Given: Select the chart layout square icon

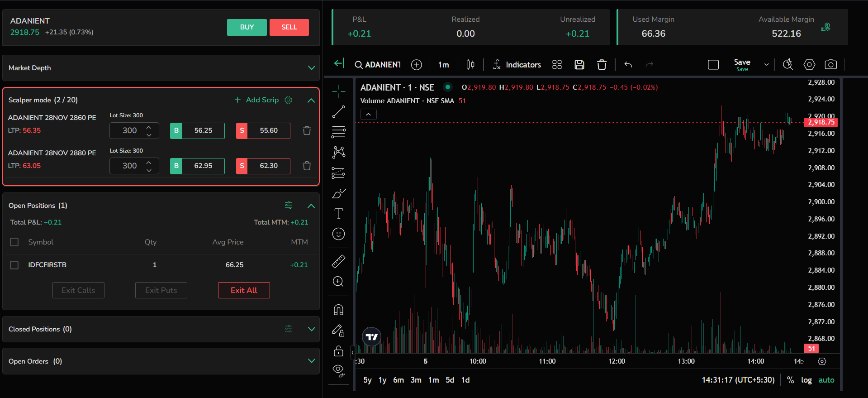Looking at the screenshot, I should [713, 65].
